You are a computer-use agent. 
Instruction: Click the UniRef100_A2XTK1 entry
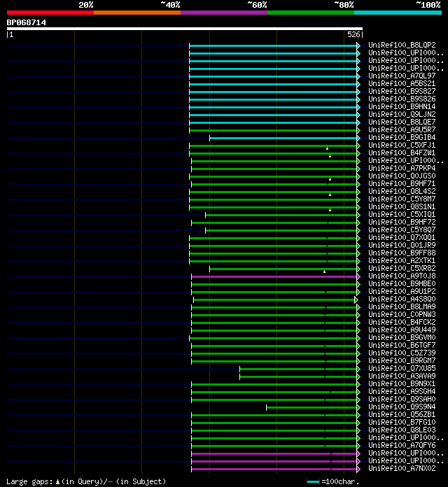coord(402,260)
